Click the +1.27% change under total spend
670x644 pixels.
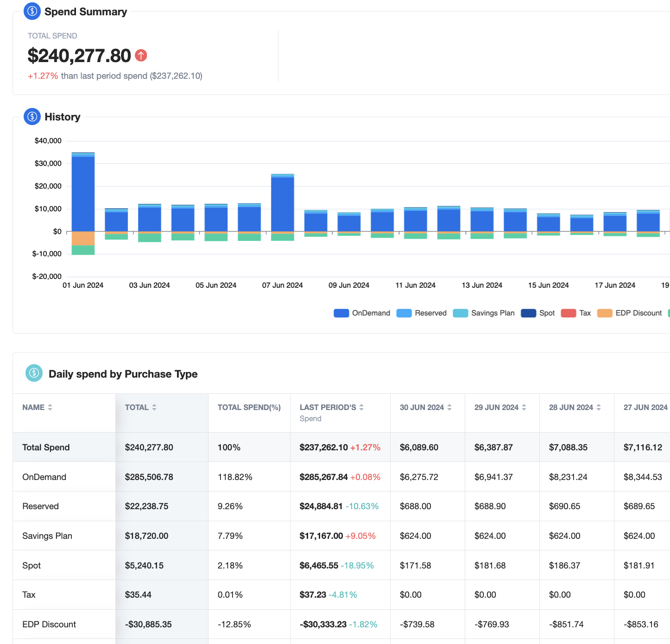[43, 76]
